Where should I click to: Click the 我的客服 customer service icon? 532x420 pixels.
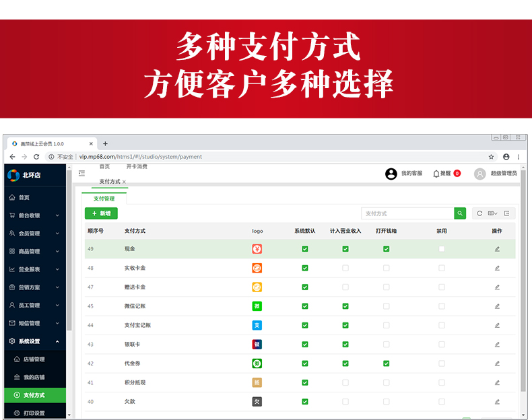[x=391, y=174]
